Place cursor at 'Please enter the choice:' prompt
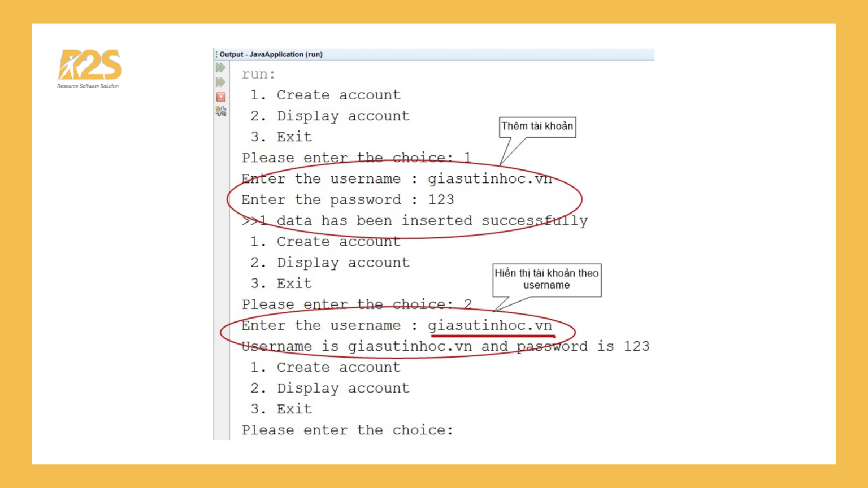This screenshot has height=488, width=868. pos(347,430)
